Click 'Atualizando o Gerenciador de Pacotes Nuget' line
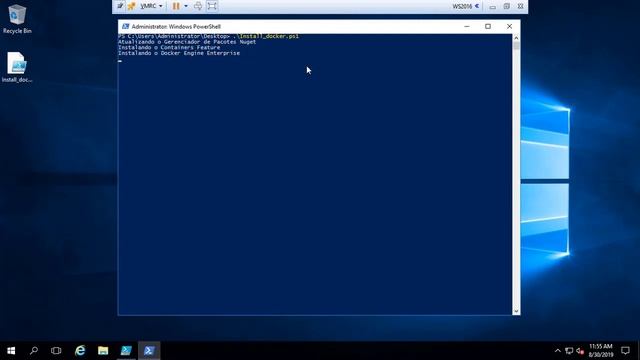The width and height of the screenshot is (640, 360). pyautogui.click(x=187, y=42)
